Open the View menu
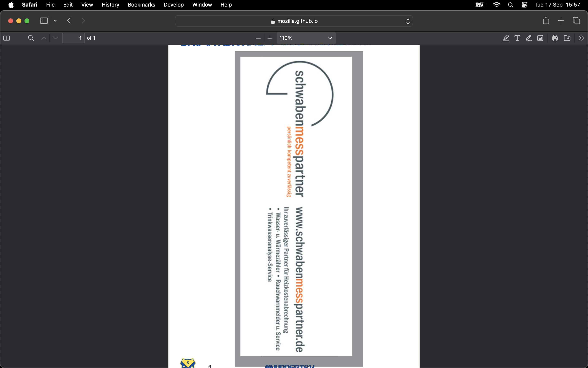588x368 pixels. [87, 5]
